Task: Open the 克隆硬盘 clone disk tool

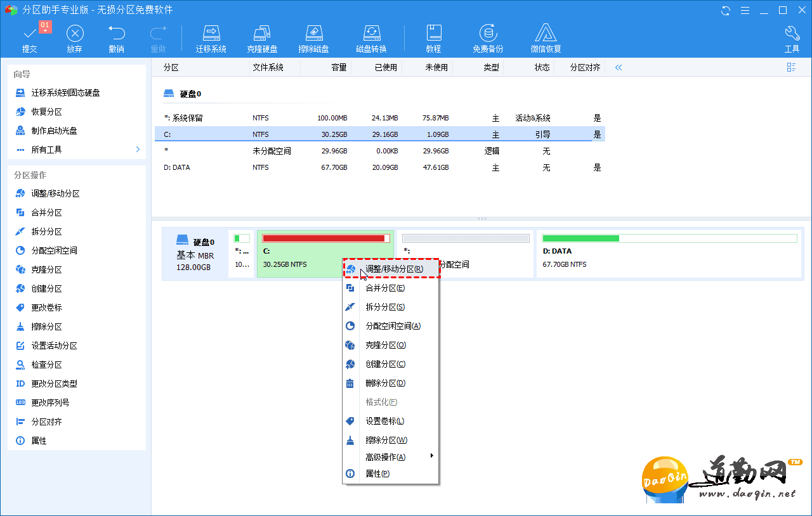Action: [x=262, y=39]
